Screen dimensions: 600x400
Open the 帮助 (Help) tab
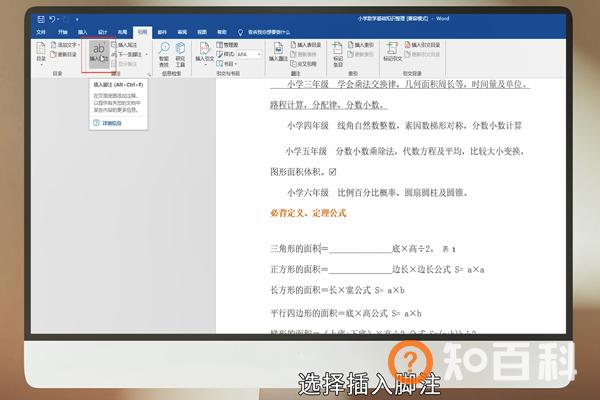pyautogui.click(x=222, y=32)
